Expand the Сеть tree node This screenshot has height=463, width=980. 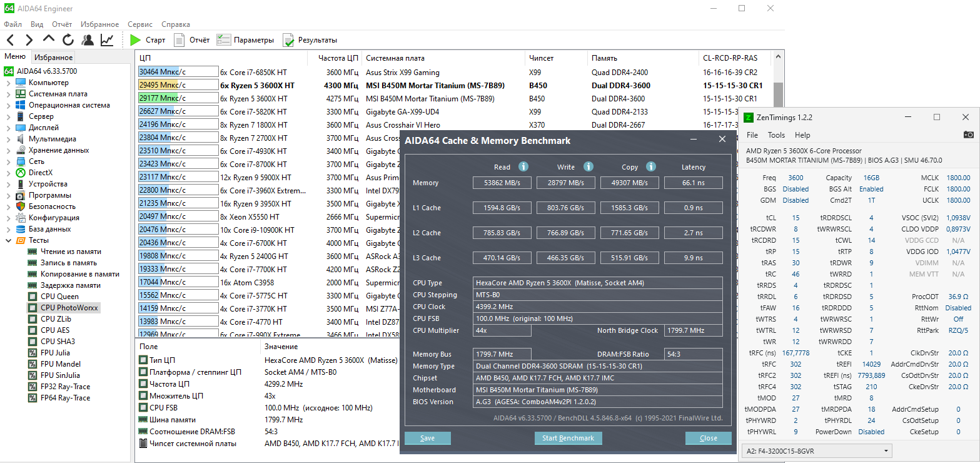(8, 161)
